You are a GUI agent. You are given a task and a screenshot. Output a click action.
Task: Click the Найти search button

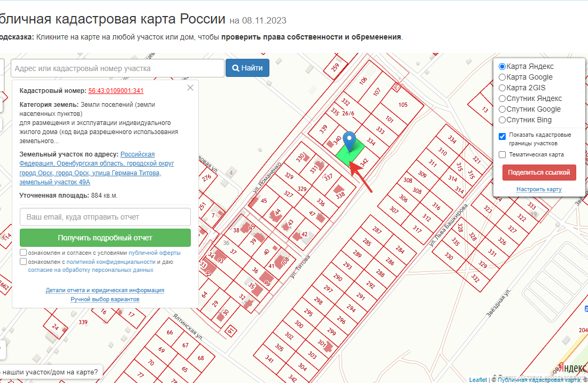(247, 68)
